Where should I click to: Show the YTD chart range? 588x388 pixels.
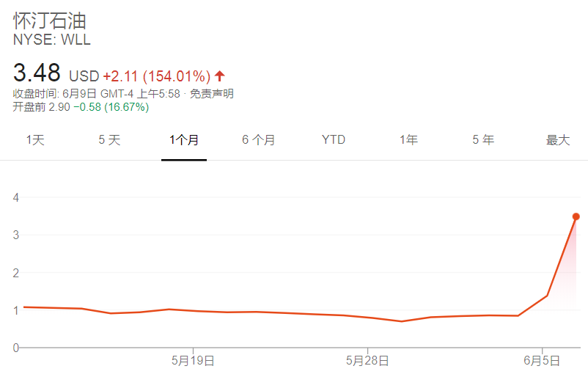pyautogui.click(x=334, y=140)
